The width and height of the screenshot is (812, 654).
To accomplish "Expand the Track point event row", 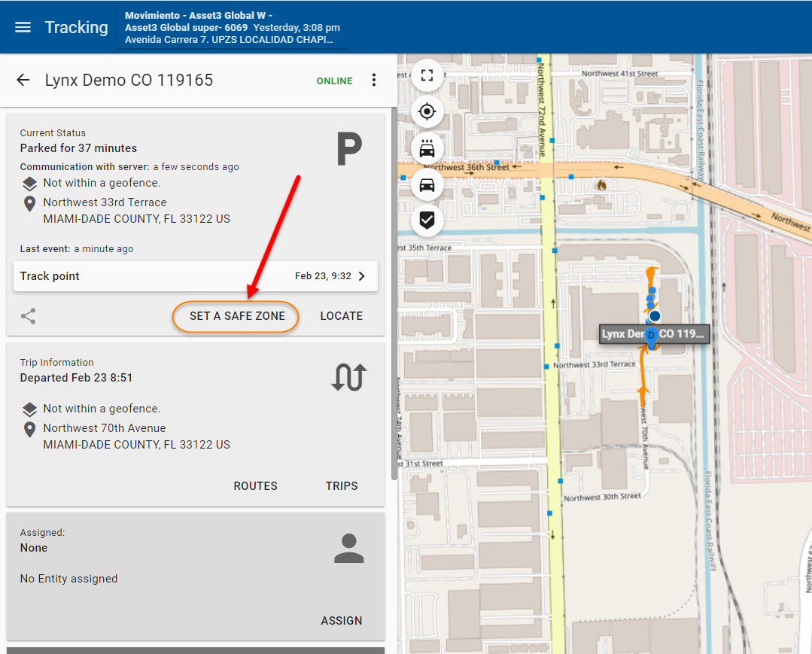I will click(196, 276).
